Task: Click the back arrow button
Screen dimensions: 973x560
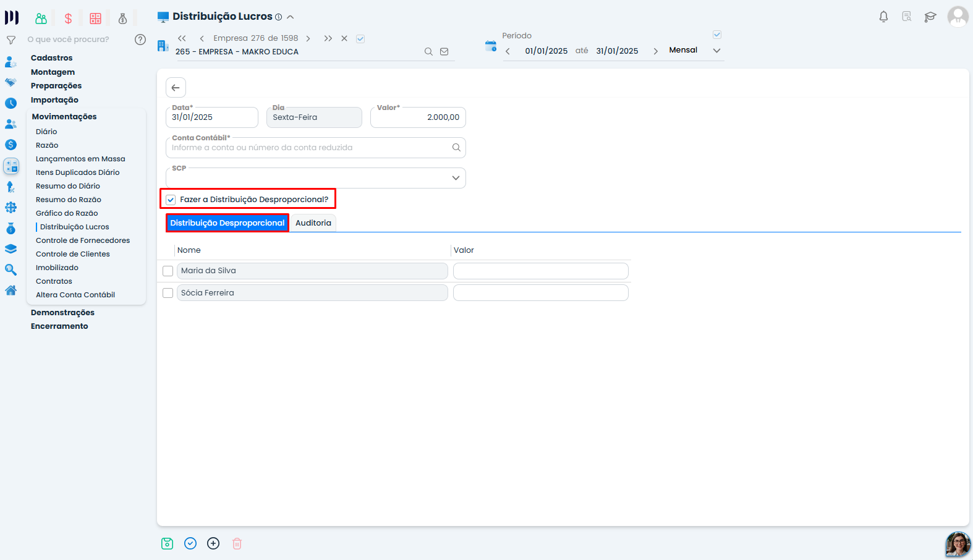Action: [x=176, y=87]
